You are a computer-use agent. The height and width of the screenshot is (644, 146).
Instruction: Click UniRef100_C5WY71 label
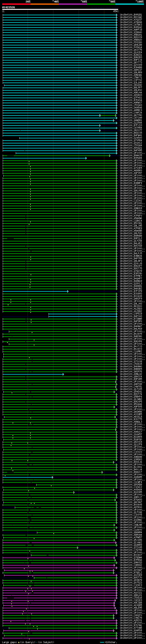[131, 78]
